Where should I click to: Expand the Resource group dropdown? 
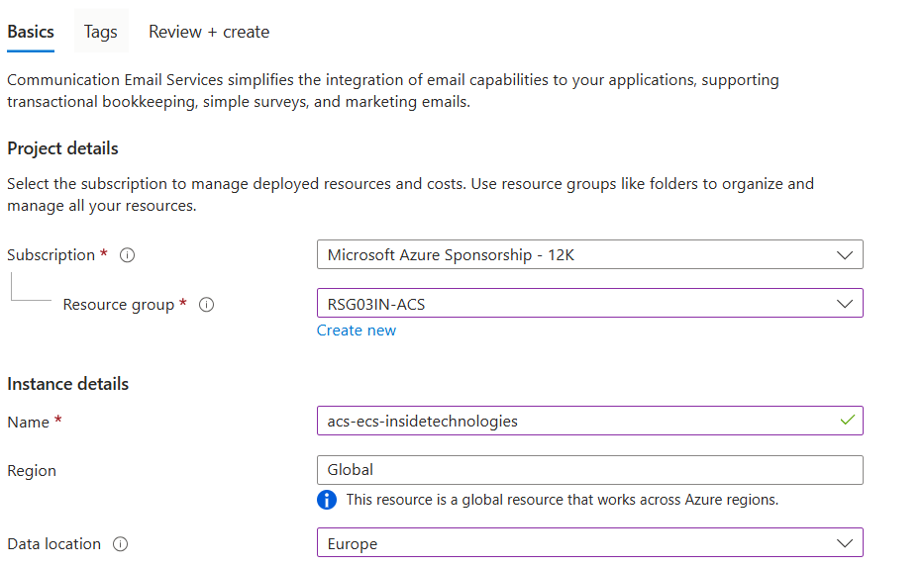coord(589,304)
